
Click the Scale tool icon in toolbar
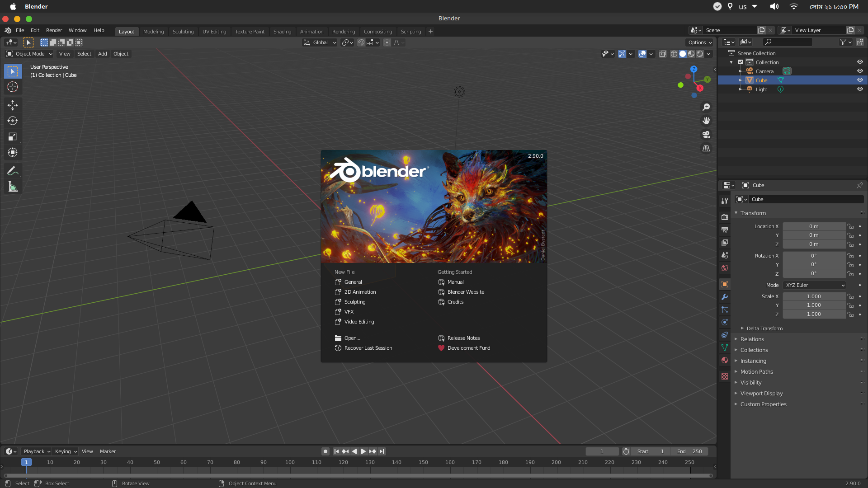[x=13, y=136]
